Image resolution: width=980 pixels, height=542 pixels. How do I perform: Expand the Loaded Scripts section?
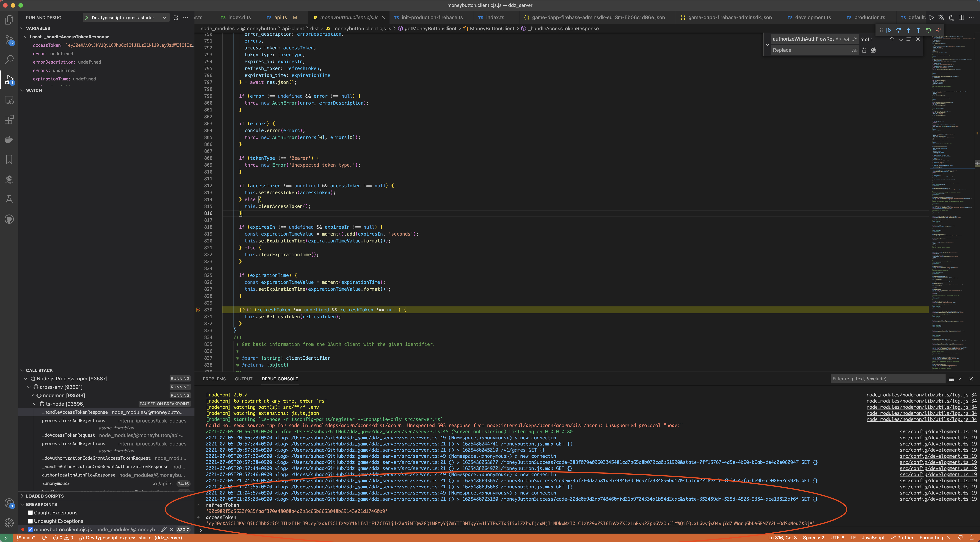point(45,496)
